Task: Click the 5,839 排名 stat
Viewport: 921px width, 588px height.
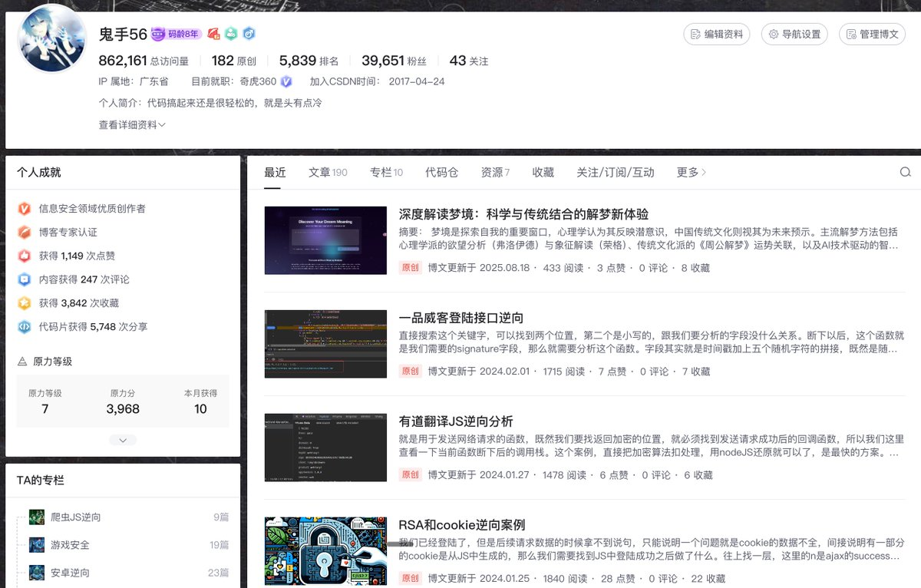Action: (x=309, y=61)
